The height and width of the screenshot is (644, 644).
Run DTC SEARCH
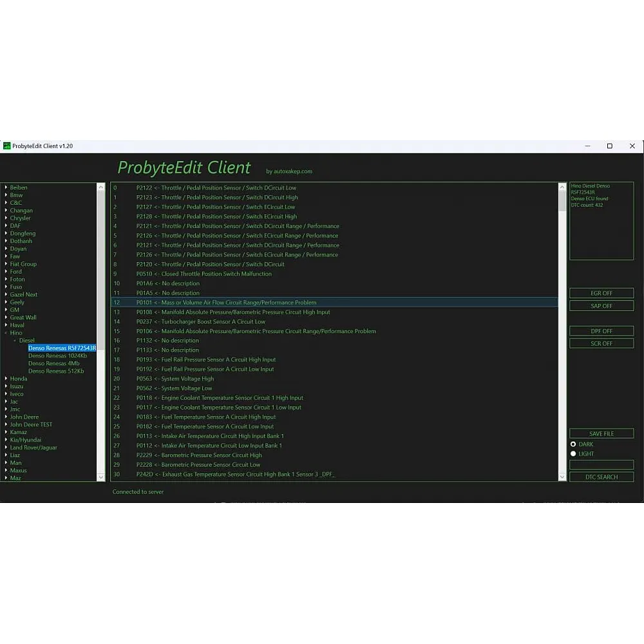[x=601, y=477]
